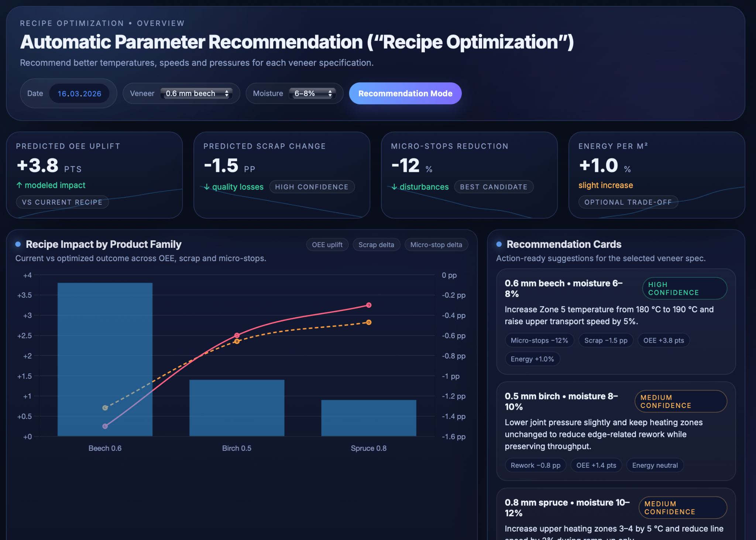Screen dimensions: 756x540
Task: Click the OPTIONAL TRADE-OFF pill on energy card
Action: (628, 202)
